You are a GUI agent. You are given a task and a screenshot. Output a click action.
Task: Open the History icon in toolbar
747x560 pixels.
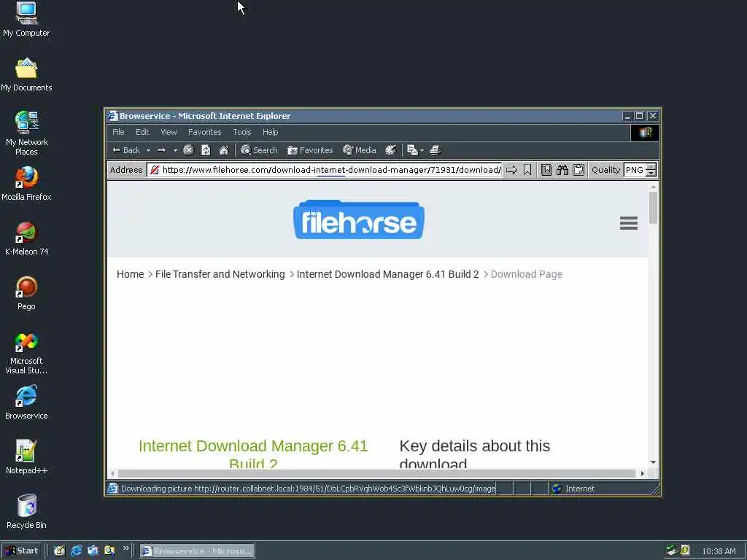[391, 150]
